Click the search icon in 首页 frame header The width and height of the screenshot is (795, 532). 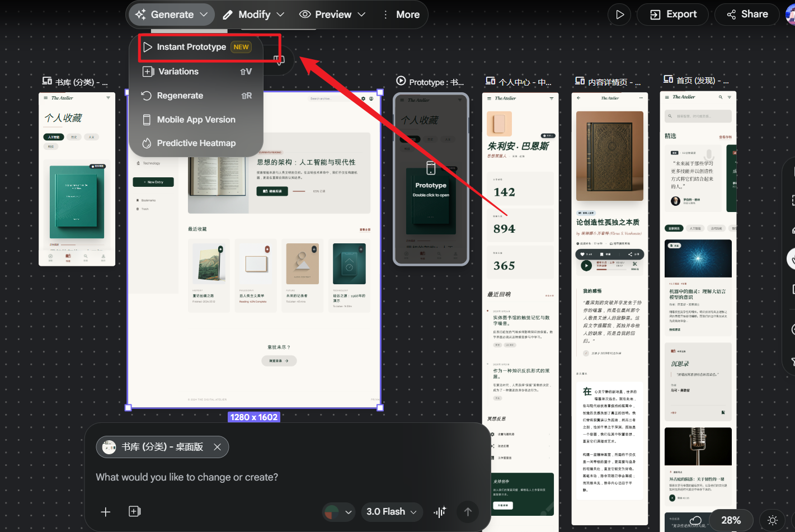coord(721,97)
